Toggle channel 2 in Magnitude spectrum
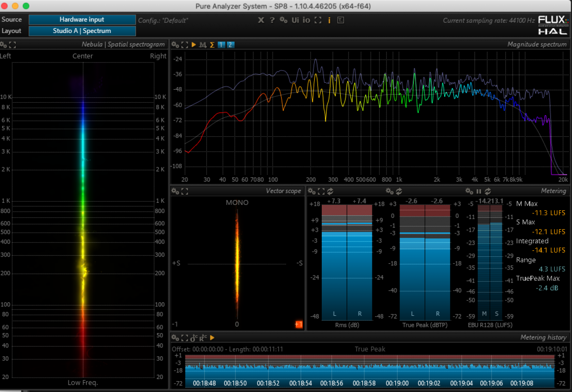The height and width of the screenshot is (392, 572). point(230,45)
